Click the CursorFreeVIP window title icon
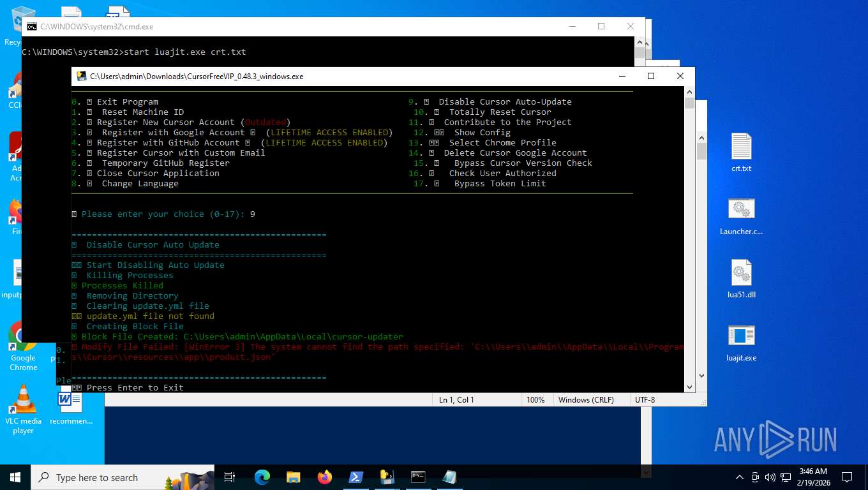This screenshot has width=868, height=490. (x=81, y=77)
